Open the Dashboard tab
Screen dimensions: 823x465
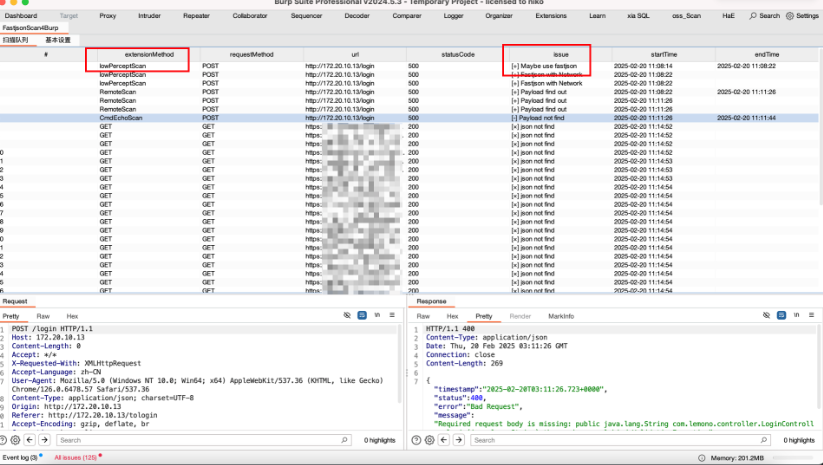[21, 16]
